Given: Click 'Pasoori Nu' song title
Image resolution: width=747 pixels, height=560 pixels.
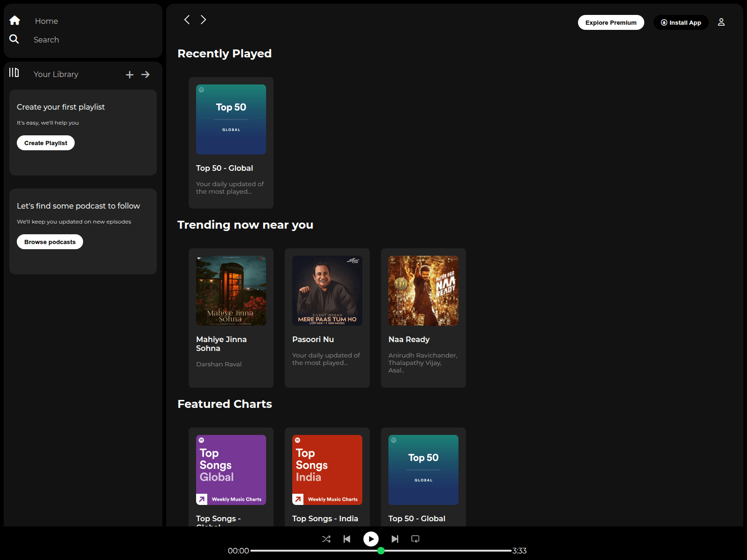Looking at the screenshot, I should pyautogui.click(x=313, y=339).
